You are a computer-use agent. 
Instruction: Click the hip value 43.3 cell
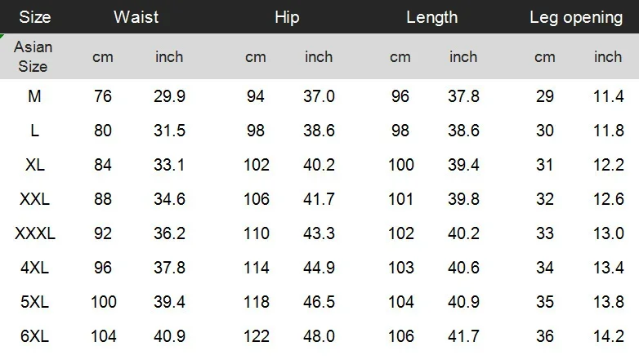[x=319, y=233]
